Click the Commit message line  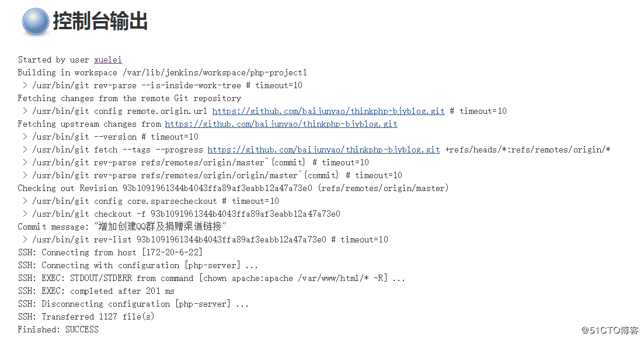click(122, 227)
